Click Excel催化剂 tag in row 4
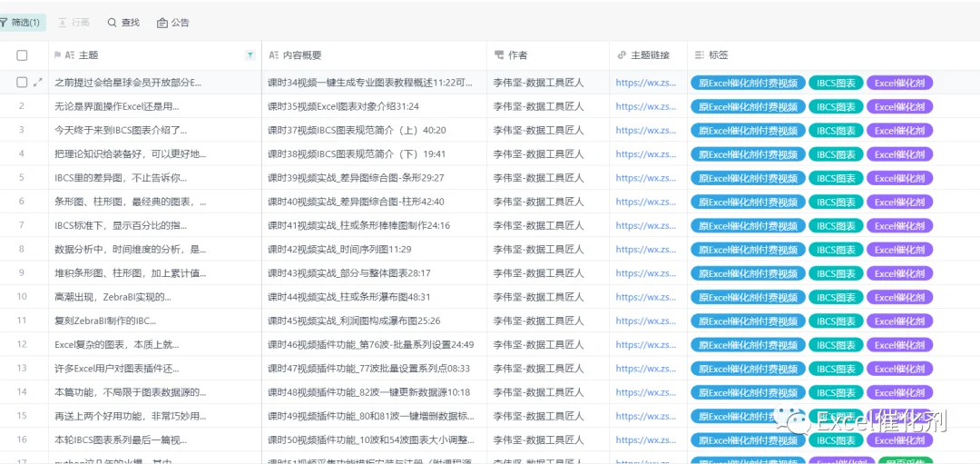This screenshot has width=980, height=464. [x=899, y=153]
